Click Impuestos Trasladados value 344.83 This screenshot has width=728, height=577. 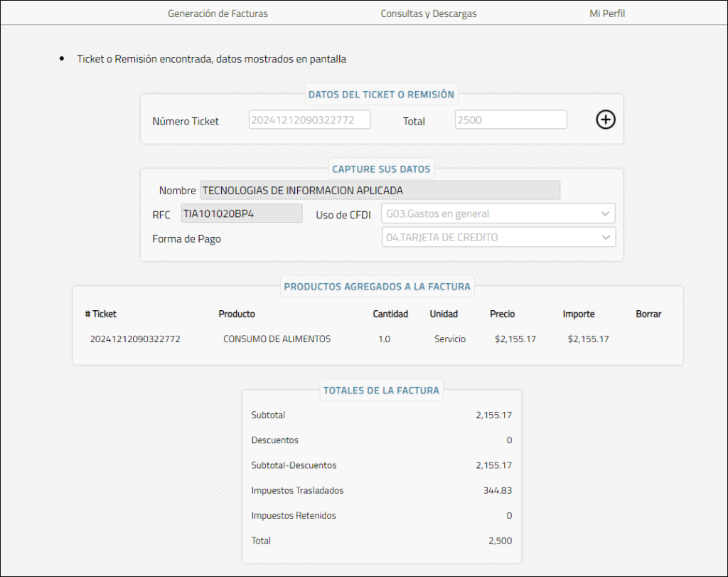click(497, 491)
